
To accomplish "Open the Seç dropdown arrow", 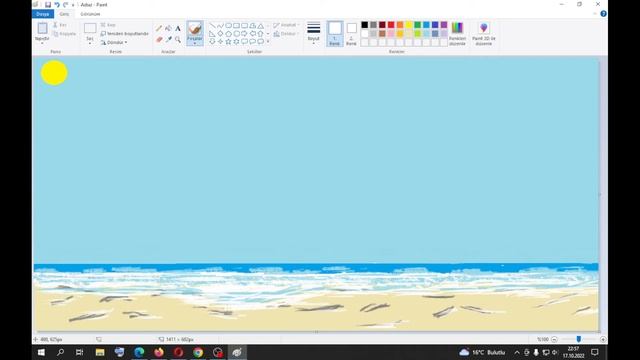I will [90, 43].
